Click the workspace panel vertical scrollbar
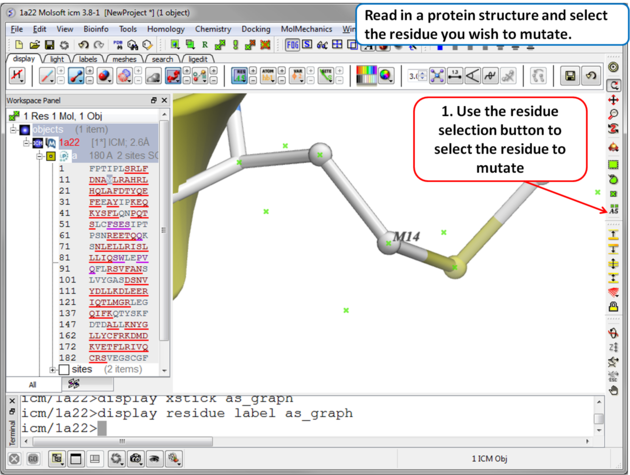The height and width of the screenshot is (475, 630). point(164,230)
